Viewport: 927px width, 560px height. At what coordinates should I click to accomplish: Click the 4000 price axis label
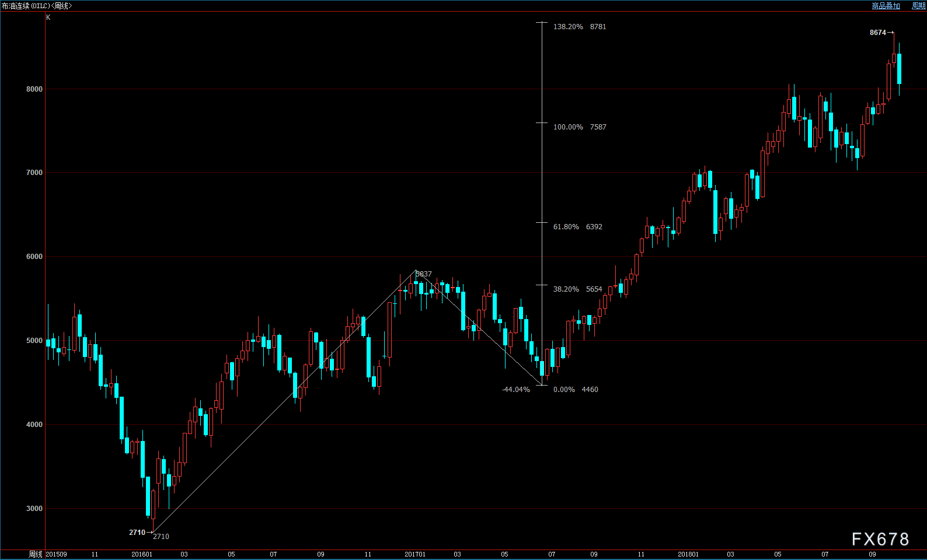[x=34, y=425]
